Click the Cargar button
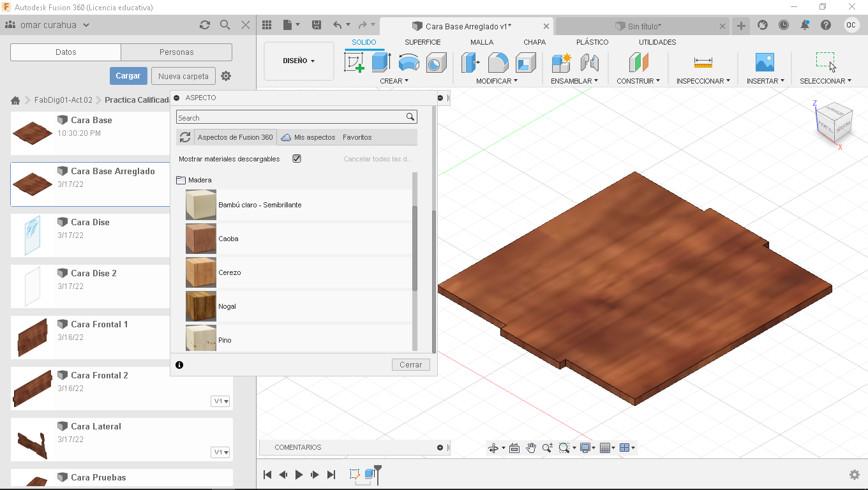 128,76
